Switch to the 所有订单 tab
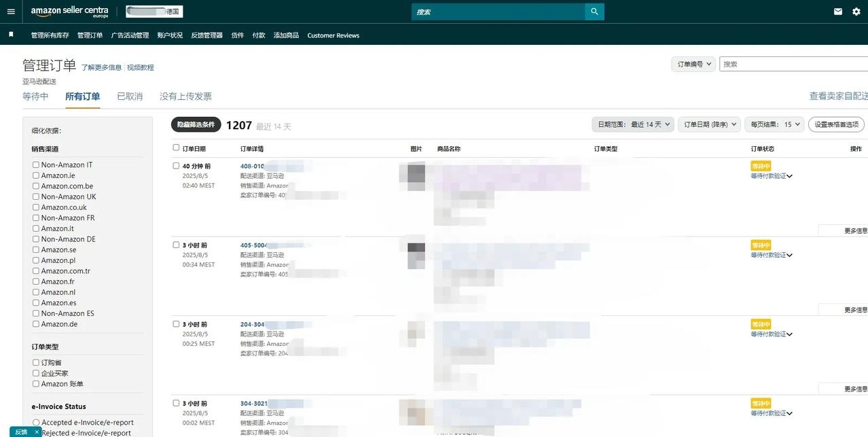The height and width of the screenshot is (437, 868). pyautogui.click(x=83, y=97)
